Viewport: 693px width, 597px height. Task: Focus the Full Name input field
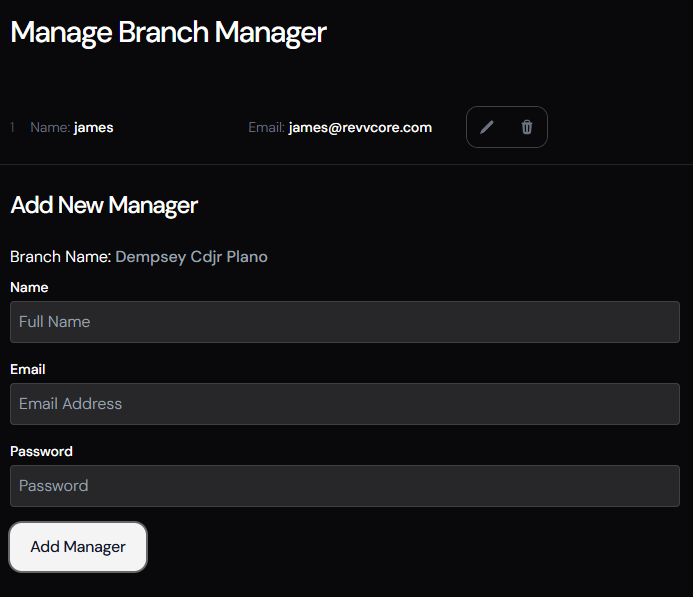345,322
